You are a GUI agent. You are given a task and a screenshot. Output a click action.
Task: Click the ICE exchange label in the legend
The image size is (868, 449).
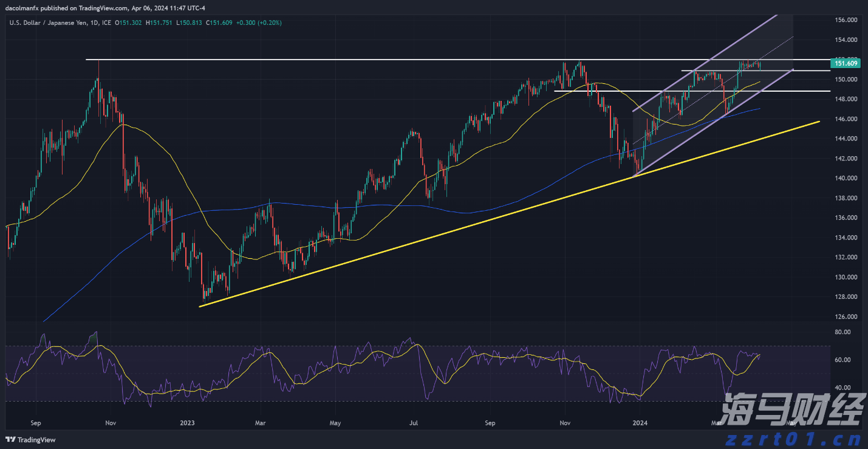(106, 22)
